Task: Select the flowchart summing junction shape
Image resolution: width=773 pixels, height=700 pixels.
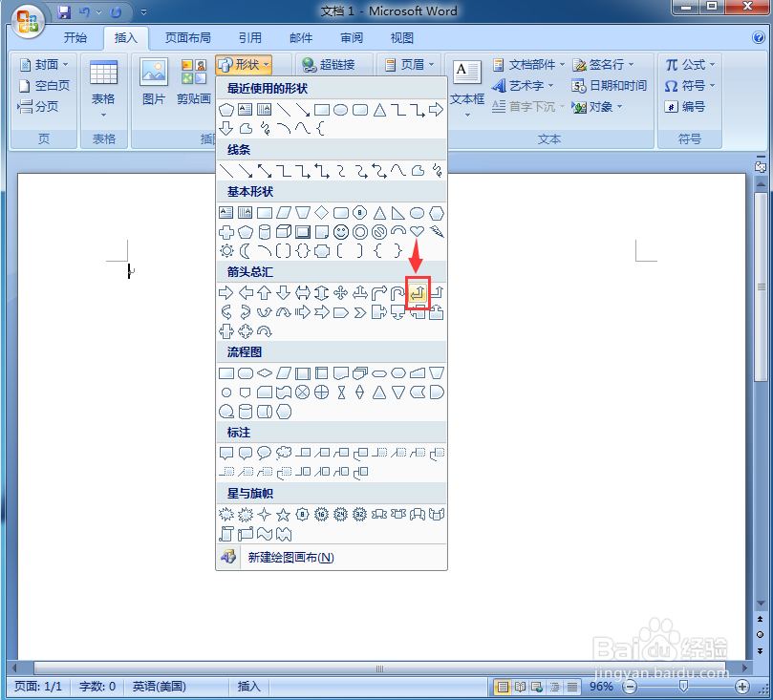Action: (x=302, y=392)
